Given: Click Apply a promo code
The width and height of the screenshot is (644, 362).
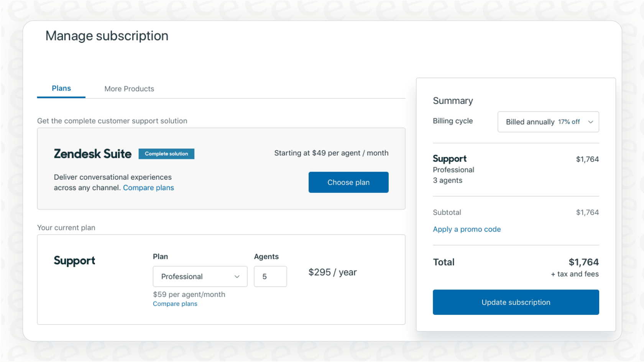Looking at the screenshot, I should (x=467, y=229).
